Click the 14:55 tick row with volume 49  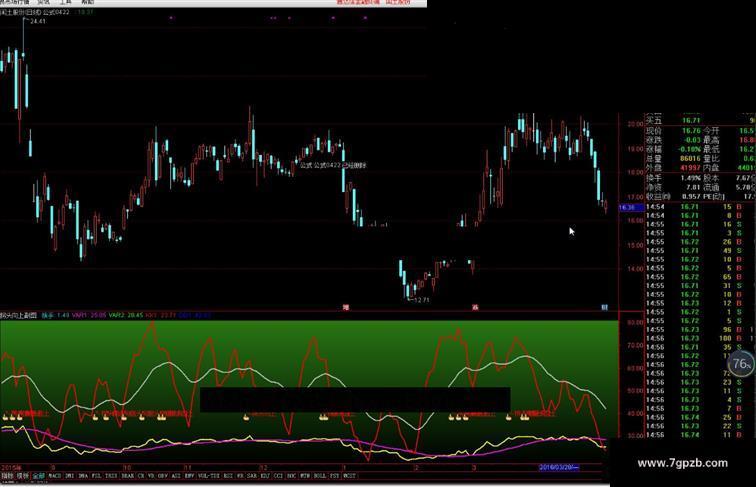(700, 251)
